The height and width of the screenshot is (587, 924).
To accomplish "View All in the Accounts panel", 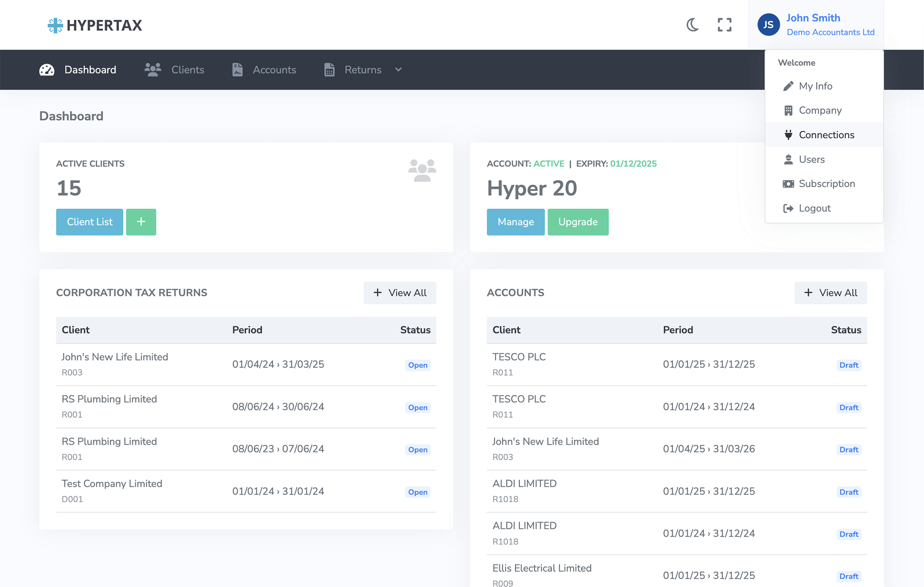I will click(x=830, y=293).
